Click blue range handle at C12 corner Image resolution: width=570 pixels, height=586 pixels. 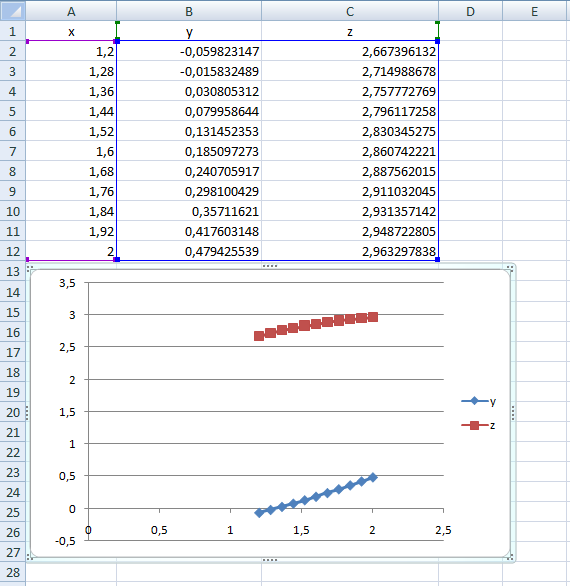(x=438, y=259)
